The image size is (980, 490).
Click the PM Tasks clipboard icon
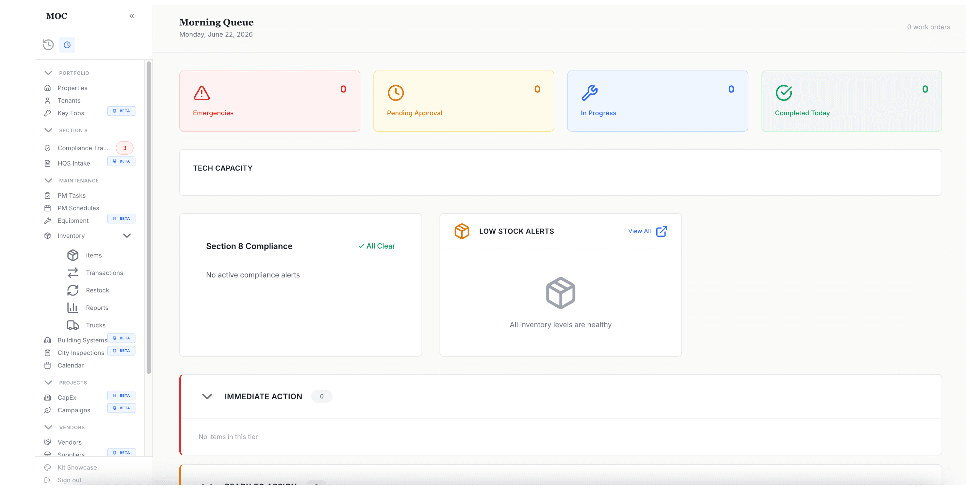[x=48, y=196]
